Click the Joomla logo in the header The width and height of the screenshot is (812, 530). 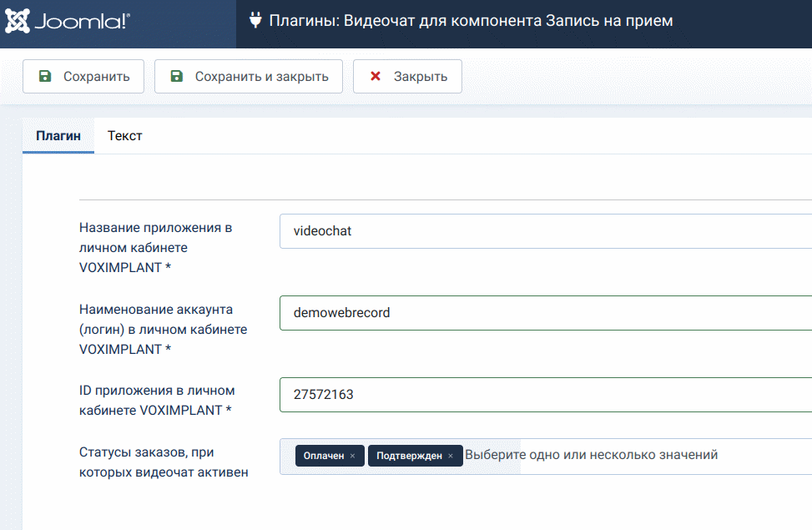coord(68,22)
